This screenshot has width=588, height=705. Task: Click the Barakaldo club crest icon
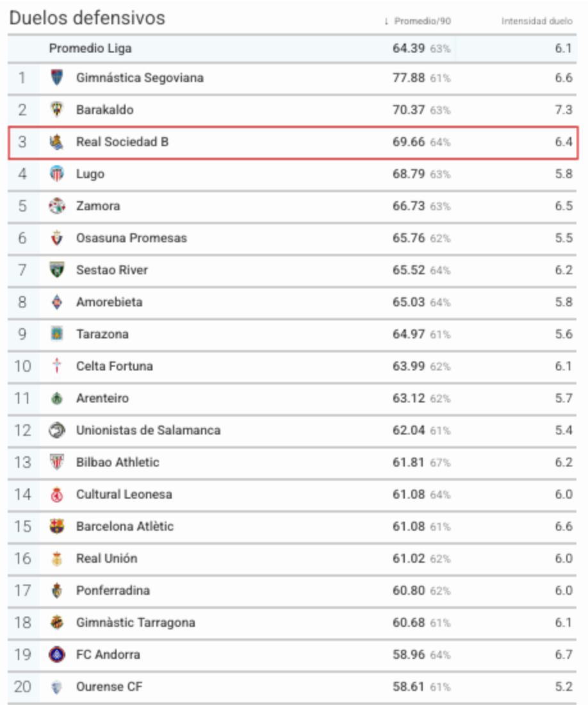coord(56,110)
